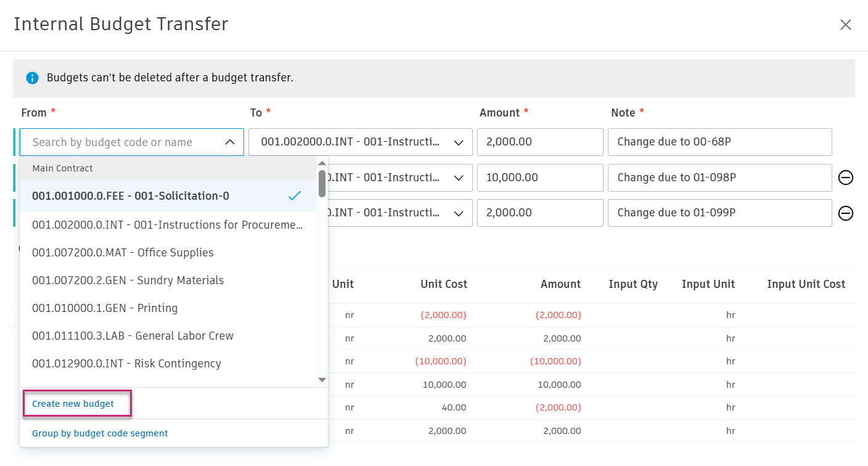Select 001.012900.0.INT Risk Contingency budget
868x466 pixels.
126,364
